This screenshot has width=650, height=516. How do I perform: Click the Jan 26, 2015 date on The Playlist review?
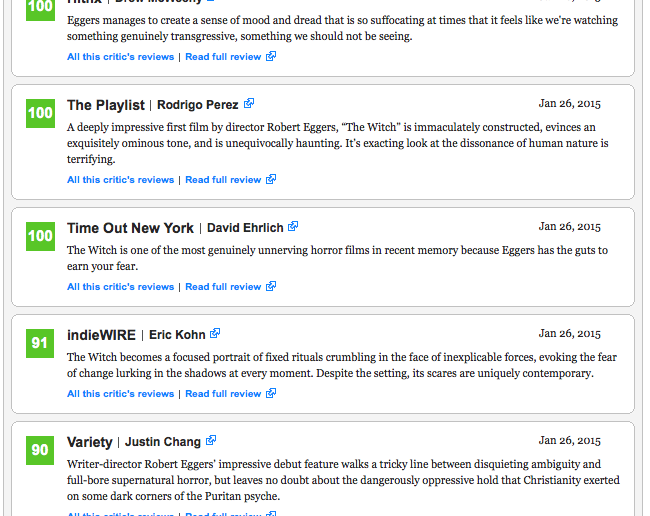point(570,104)
